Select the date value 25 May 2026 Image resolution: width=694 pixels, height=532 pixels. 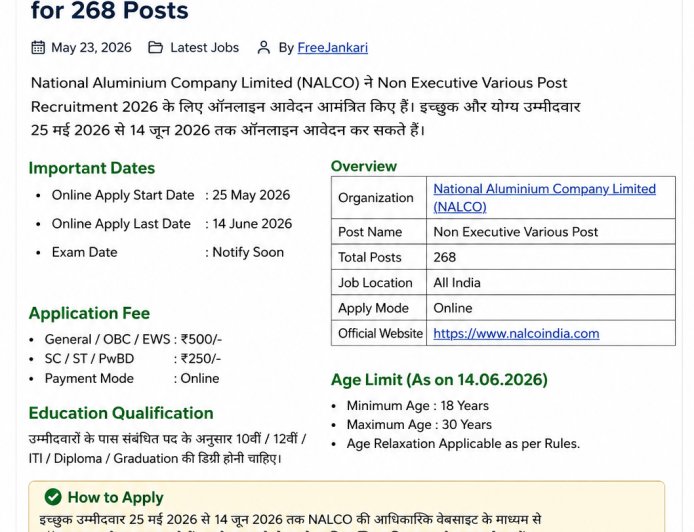tap(251, 195)
